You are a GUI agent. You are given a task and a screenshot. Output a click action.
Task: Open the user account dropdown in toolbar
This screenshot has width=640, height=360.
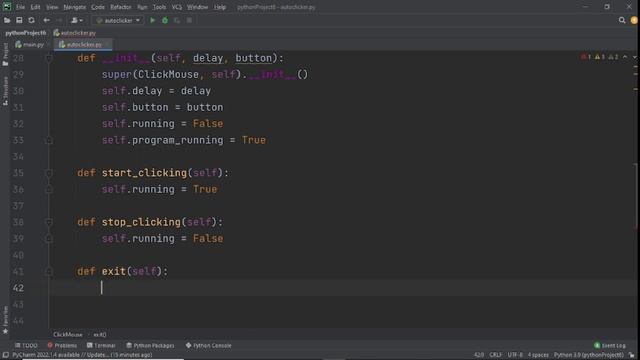click(77, 20)
